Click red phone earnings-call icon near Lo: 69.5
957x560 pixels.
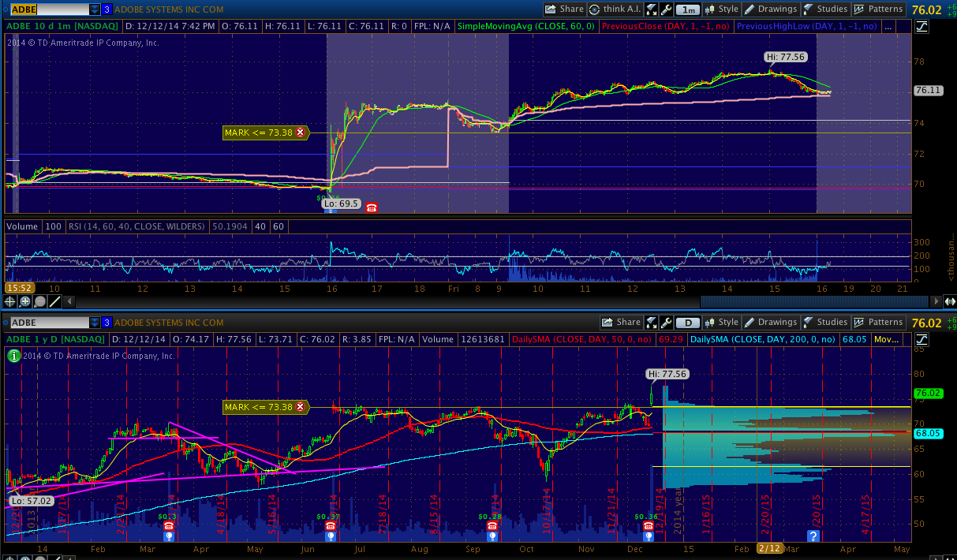(x=372, y=207)
